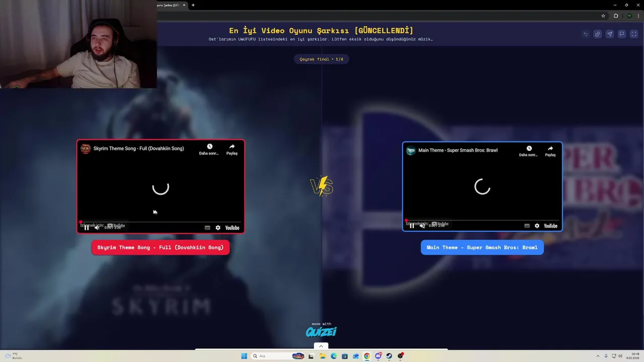The image size is (644, 362).
Task: Toggle subtitles on the Skyrim video
Action: tap(207, 228)
